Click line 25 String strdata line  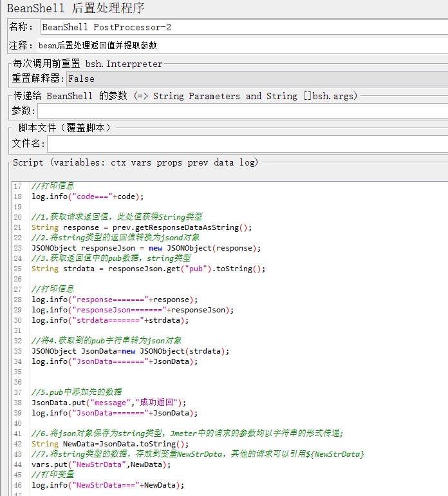(148, 269)
